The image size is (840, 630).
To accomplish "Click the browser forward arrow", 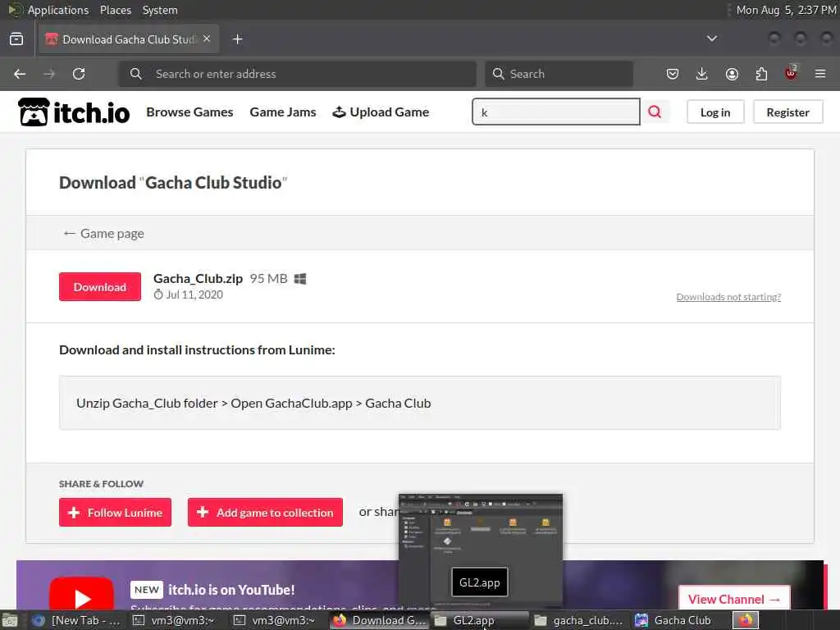I will coord(49,74).
